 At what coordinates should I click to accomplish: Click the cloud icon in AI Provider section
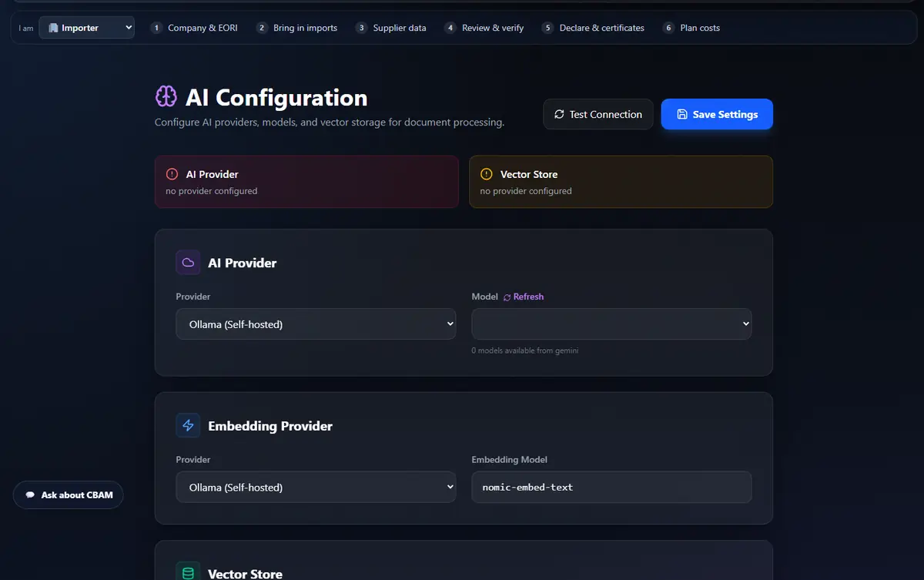pyautogui.click(x=188, y=263)
